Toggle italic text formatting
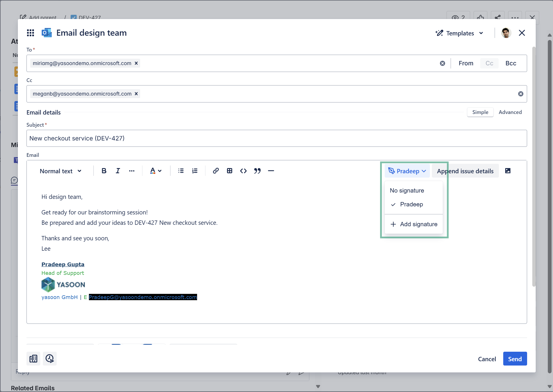 (118, 171)
